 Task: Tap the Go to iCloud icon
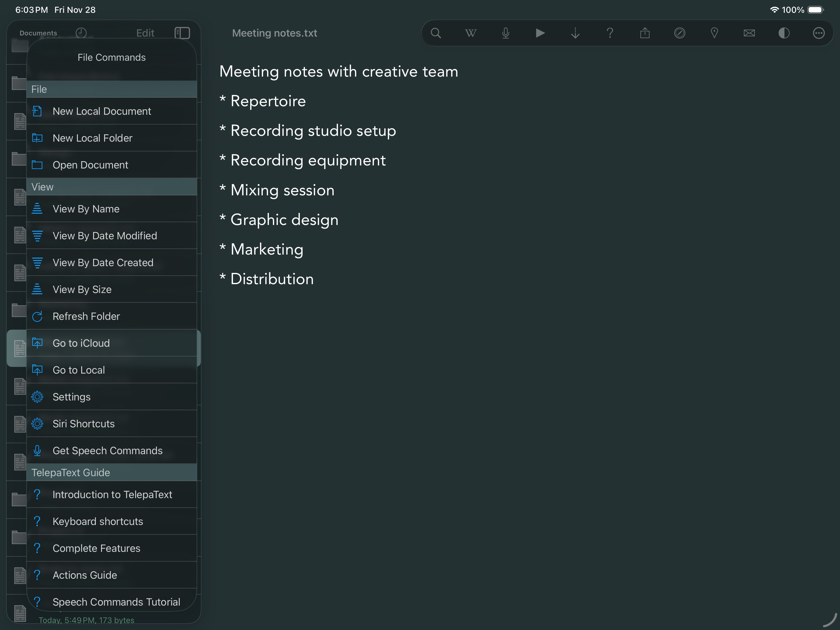click(x=37, y=343)
